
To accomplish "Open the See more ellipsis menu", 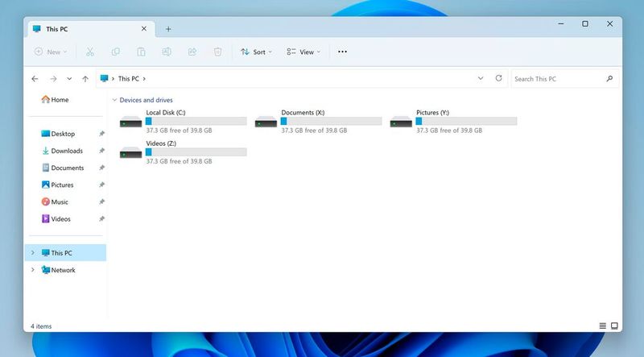I will coord(342,52).
